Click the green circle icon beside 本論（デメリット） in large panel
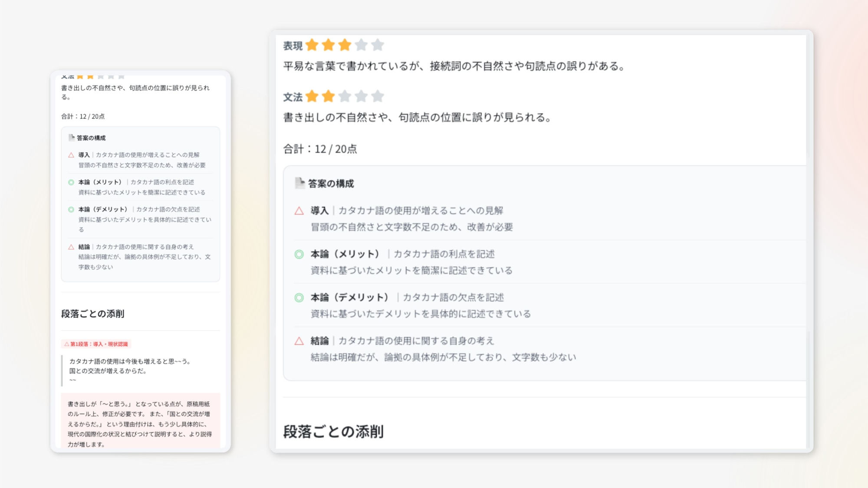The width and height of the screenshot is (868, 488). (x=299, y=298)
